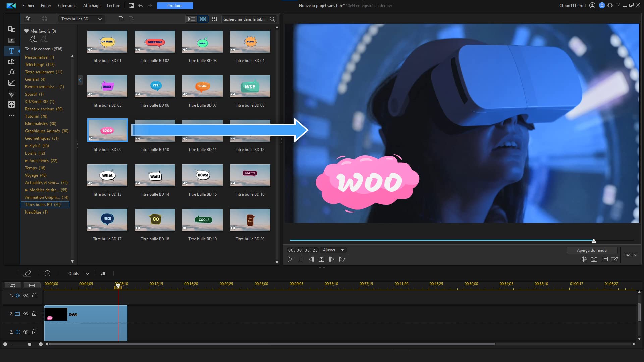Click the timeline zoom slider handle
This screenshot has width=644, height=362.
click(x=30, y=344)
